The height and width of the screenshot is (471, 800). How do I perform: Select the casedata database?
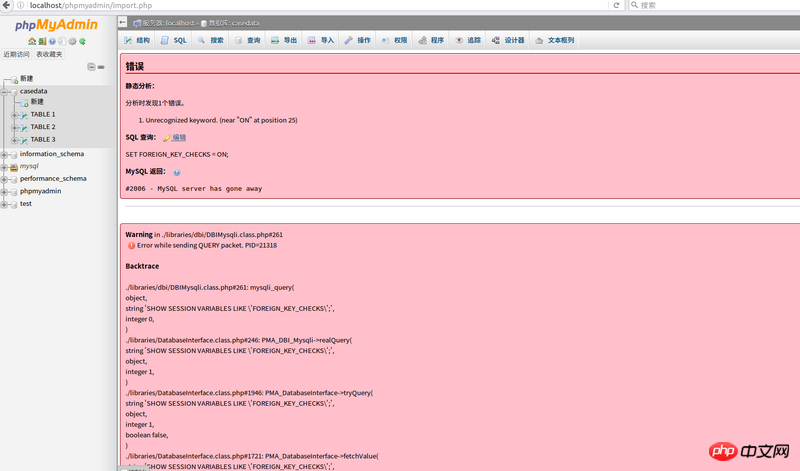34,91
